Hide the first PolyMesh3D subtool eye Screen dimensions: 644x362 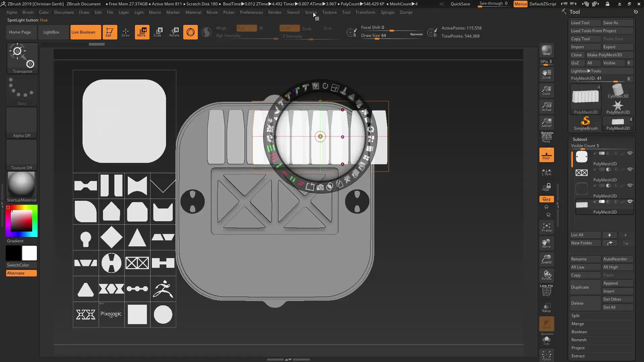click(630, 153)
